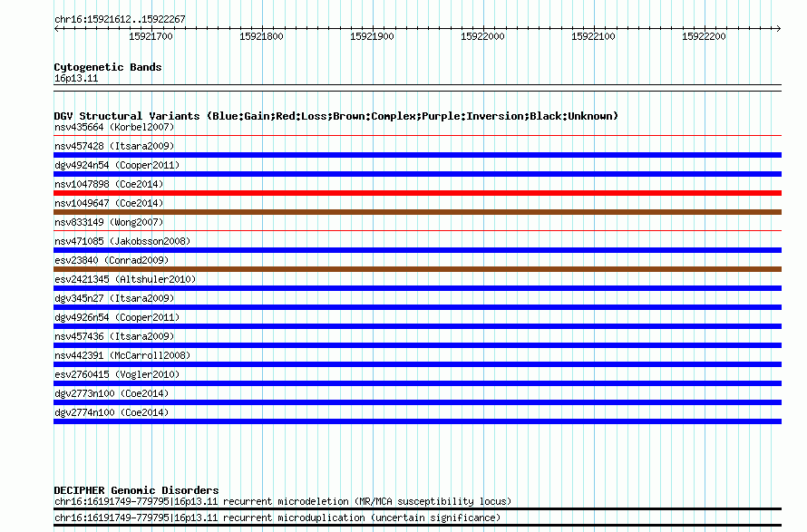Click the nsv442391 (McCarroll2008) label
807x532 pixels.
122,355
